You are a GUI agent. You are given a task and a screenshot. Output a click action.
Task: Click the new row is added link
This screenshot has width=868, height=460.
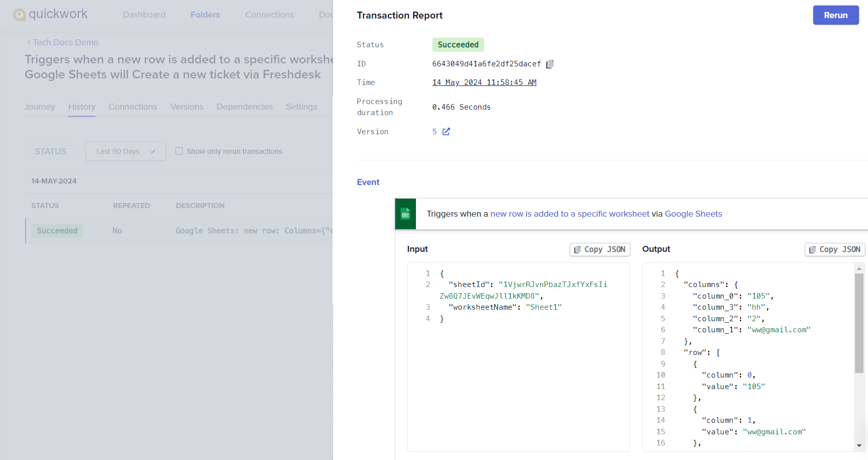(570, 214)
